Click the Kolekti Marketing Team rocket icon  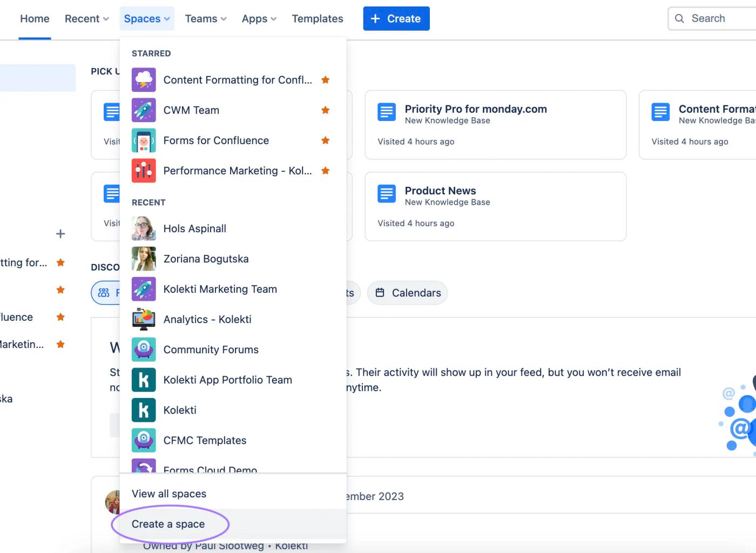[144, 289]
